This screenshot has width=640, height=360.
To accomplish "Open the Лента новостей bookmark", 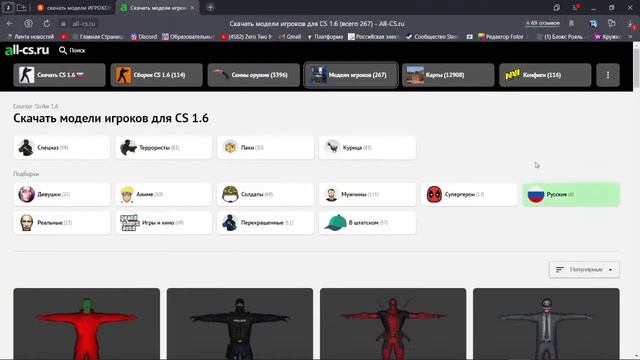I will (x=31, y=37).
